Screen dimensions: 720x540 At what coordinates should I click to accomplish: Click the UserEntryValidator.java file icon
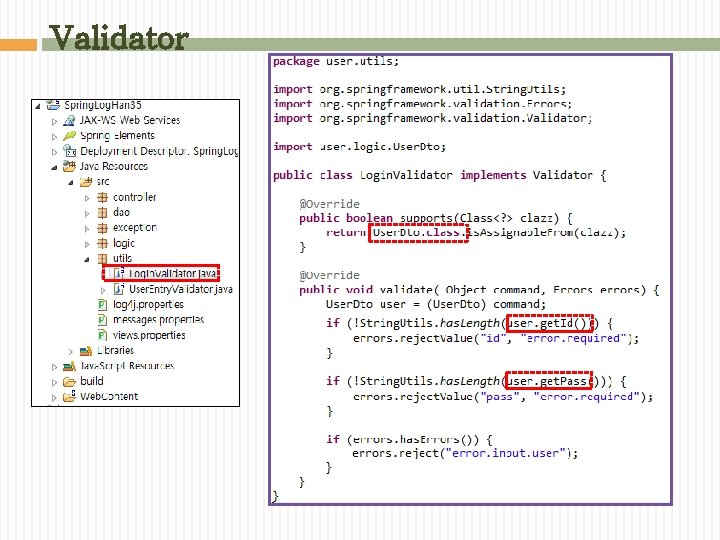tap(119, 289)
